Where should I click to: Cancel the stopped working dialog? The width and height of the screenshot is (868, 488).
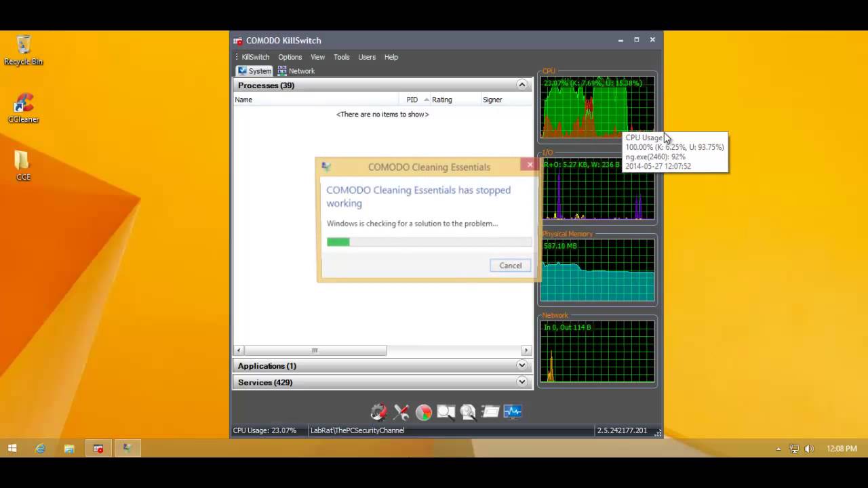(x=511, y=266)
